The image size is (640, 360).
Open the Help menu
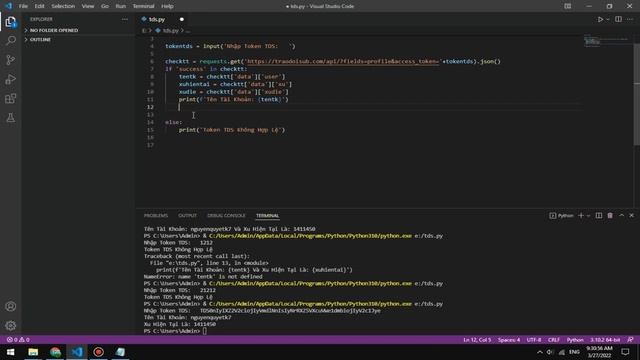[167, 6]
